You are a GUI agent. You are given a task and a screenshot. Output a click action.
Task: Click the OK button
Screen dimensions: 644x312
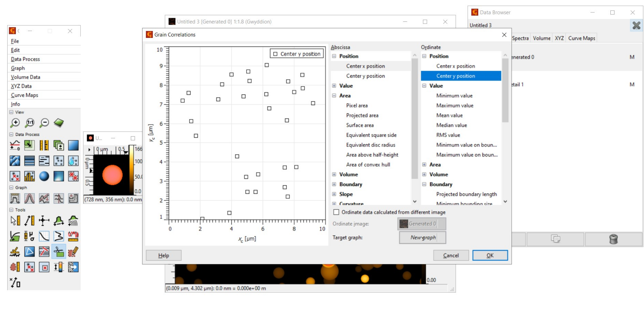490,255
